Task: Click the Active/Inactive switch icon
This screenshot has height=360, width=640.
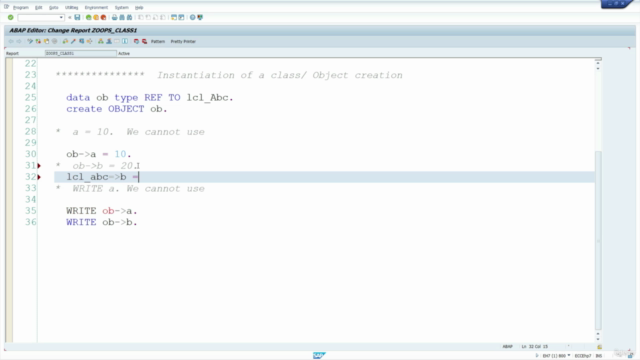Action: click(x=38, y=41)
